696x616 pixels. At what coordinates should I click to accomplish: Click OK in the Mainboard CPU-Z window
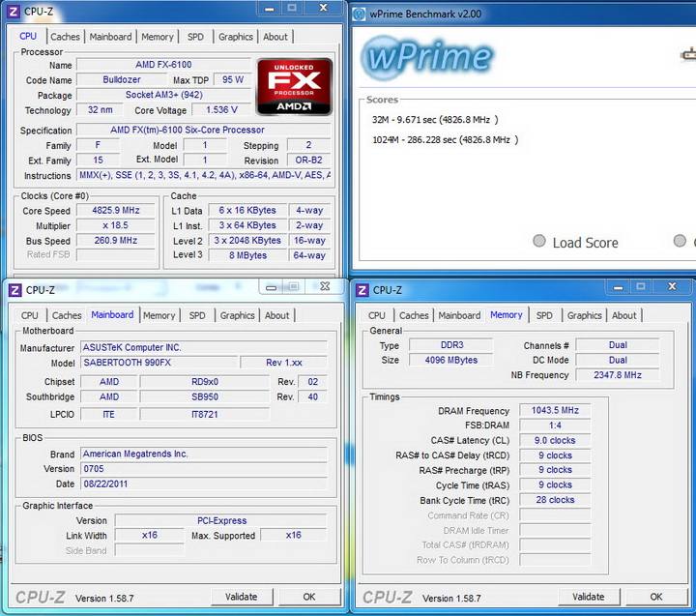(309, 597)
